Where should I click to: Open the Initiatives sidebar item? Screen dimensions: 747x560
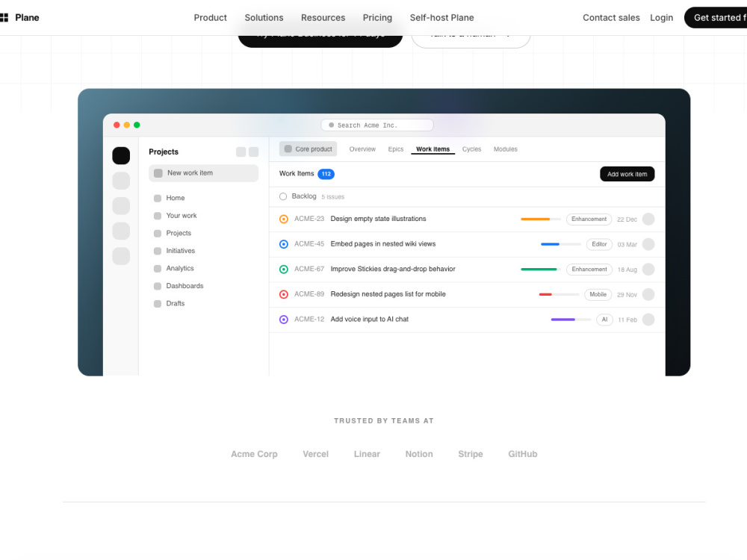coord(181,251)
